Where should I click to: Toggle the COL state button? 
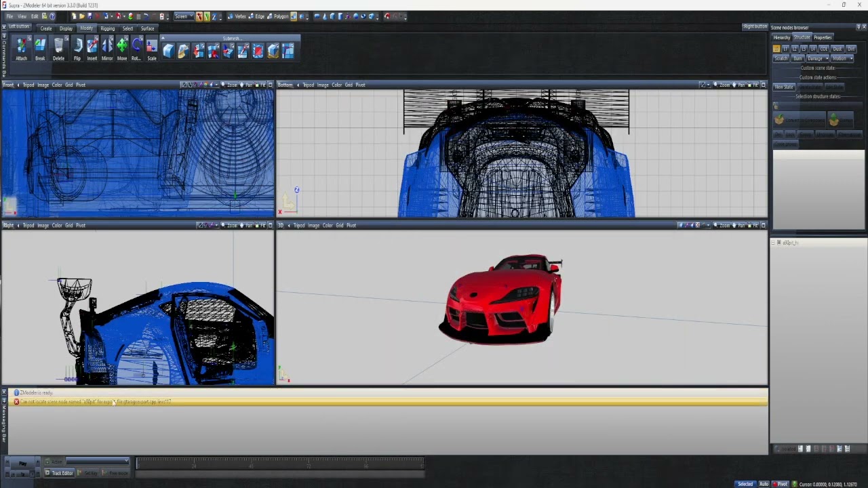click(823, 49)
